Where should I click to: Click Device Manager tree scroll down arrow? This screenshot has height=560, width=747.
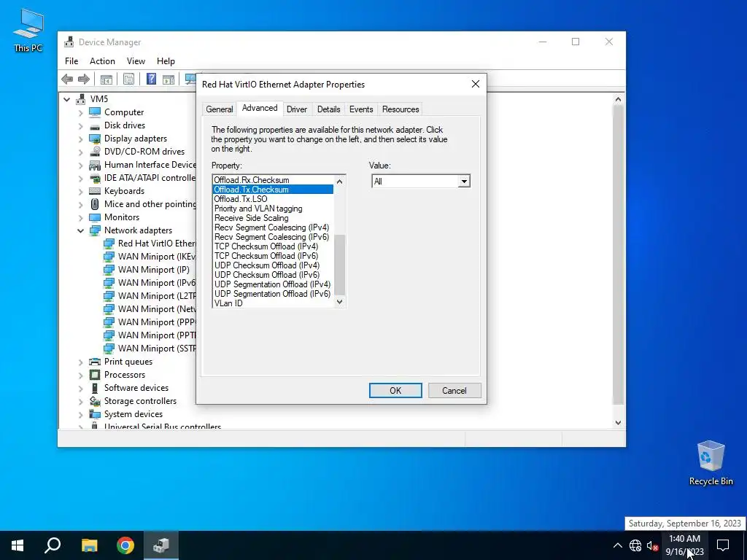tap(618, 422)
